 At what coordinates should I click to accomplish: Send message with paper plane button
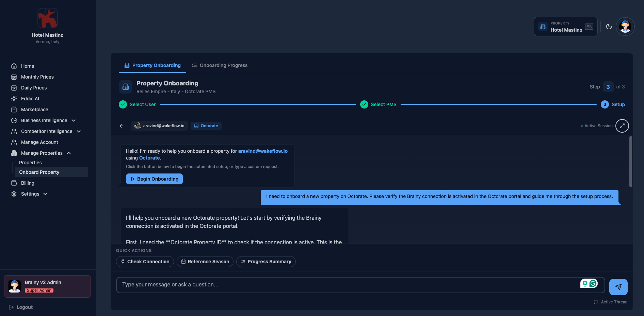[618, 287]
